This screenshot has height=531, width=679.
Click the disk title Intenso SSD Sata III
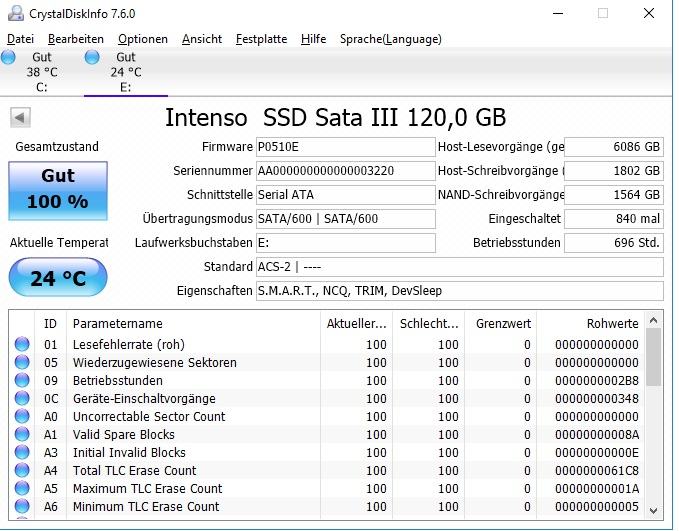(x=336, y=117)
